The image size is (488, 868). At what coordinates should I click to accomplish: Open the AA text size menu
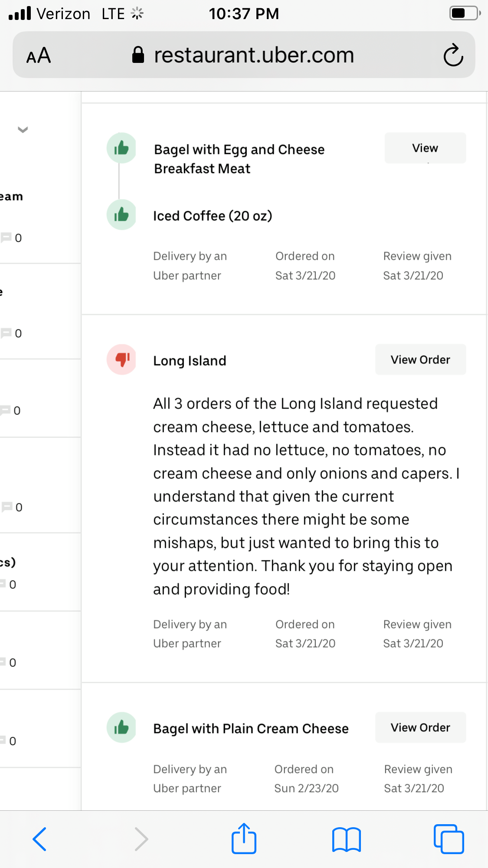tap(39, 56)
